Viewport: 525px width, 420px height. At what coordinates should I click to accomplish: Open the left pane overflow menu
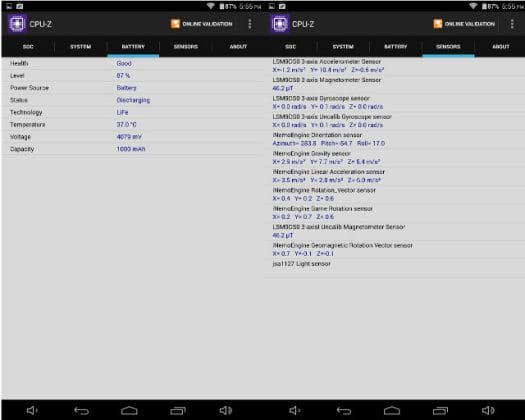pyautogui.click(x=250, y=24)
